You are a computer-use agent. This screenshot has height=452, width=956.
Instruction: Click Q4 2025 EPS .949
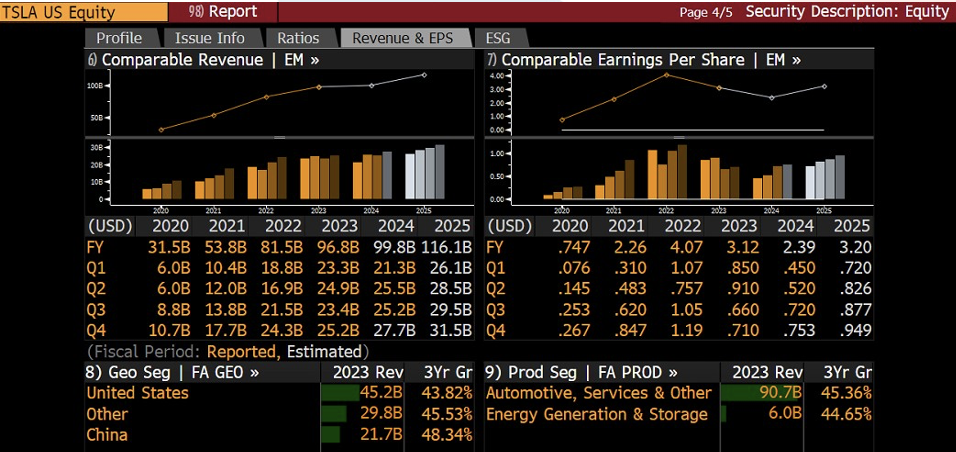click(853, 331)
